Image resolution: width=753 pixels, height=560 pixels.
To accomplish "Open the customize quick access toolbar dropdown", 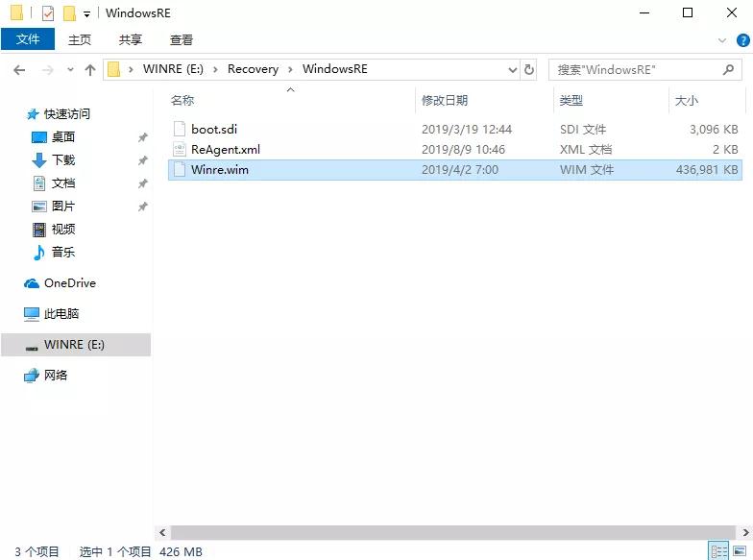I will point(86,13).
